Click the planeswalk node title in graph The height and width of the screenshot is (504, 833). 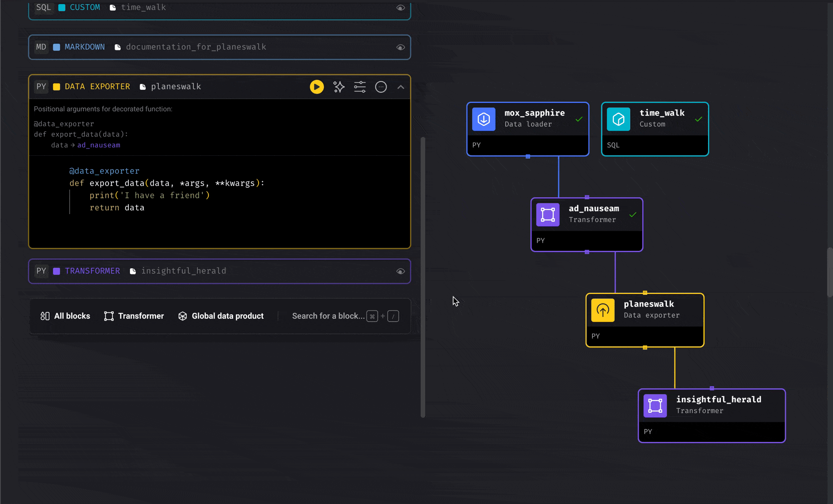pos(648,304)
